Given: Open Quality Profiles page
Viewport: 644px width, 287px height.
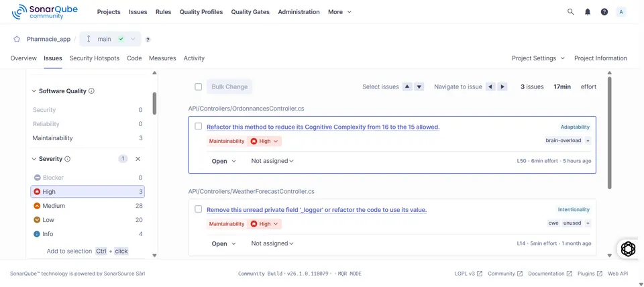Looking at the screenshot, I should coord(201,12).
